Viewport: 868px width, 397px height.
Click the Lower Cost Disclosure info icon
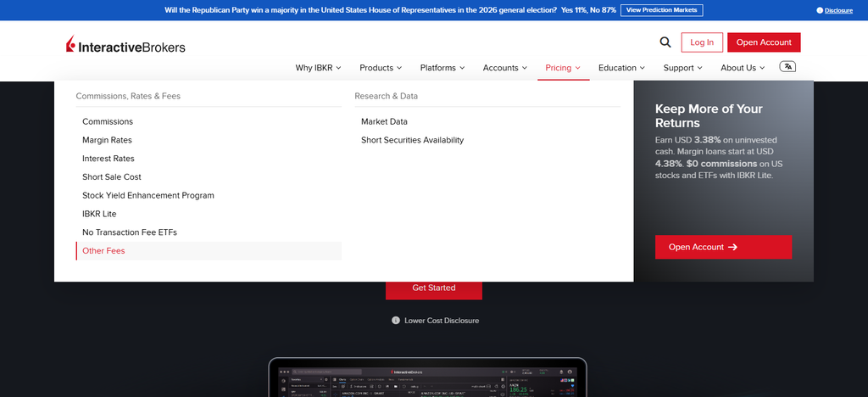point(396,320)
